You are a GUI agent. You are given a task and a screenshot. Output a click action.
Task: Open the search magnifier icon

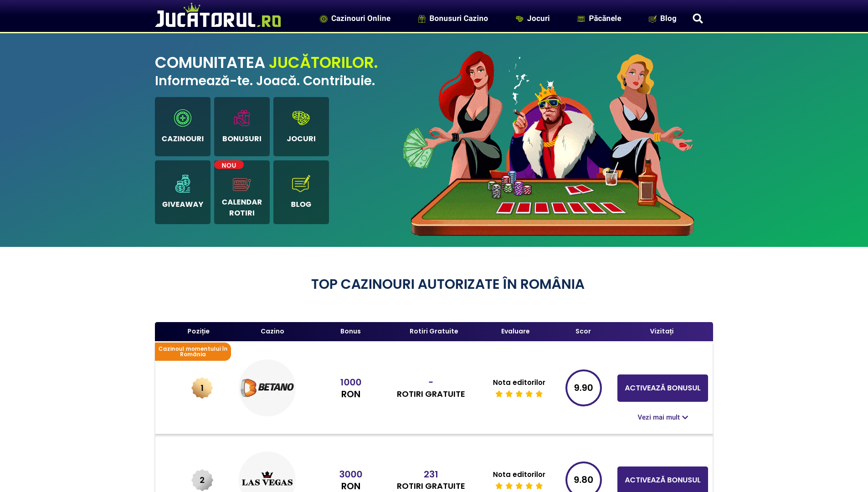(698, 19)
